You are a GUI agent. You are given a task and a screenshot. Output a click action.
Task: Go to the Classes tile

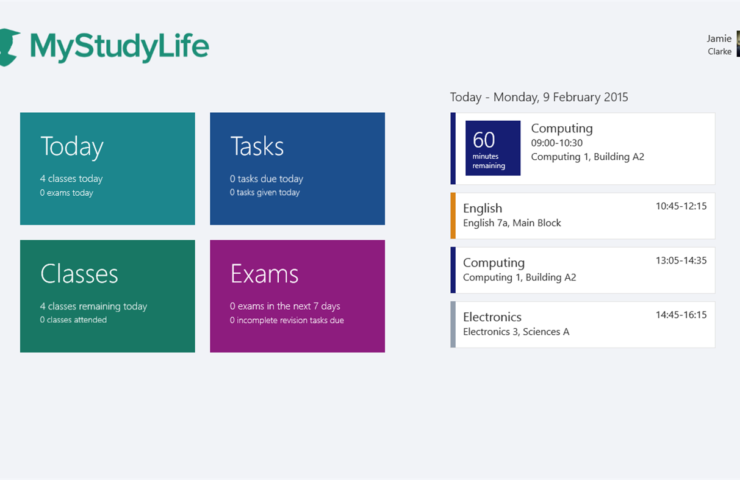click(107, 296)
